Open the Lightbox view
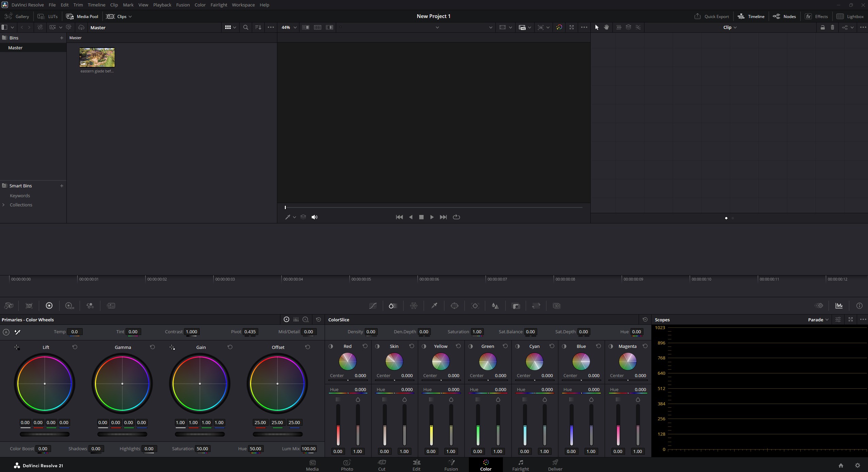 850,16
